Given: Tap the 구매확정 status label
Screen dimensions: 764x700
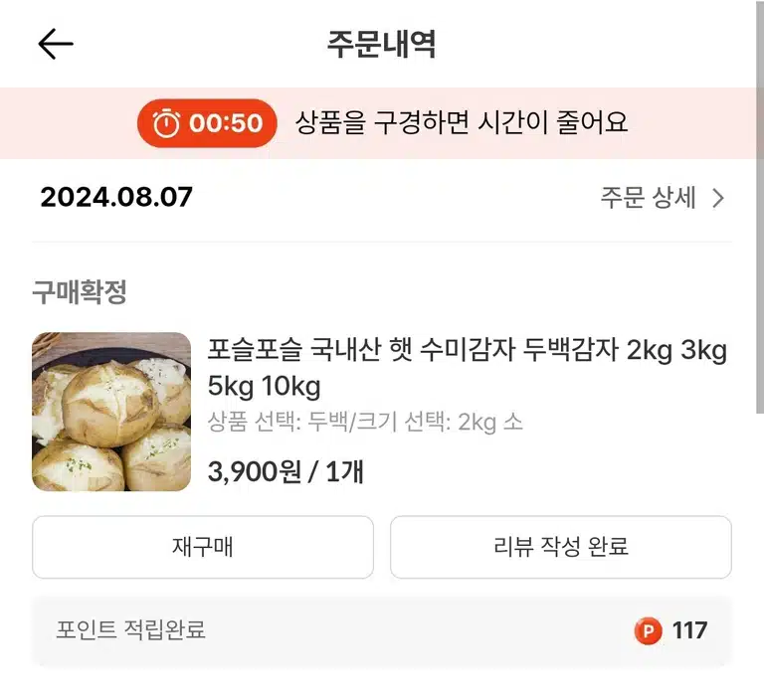Looking at the screenshot, I should click(x=80, y=291).
